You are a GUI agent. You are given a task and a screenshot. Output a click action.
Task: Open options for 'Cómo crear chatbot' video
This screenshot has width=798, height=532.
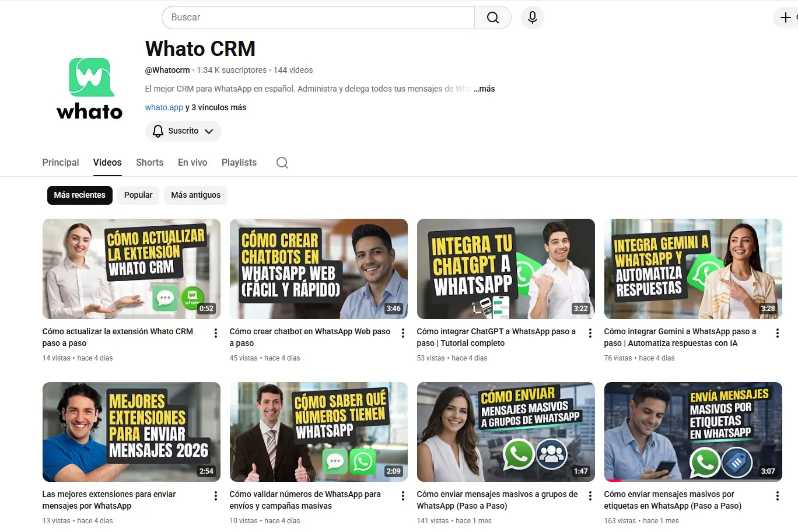click(x=403, y=333)
